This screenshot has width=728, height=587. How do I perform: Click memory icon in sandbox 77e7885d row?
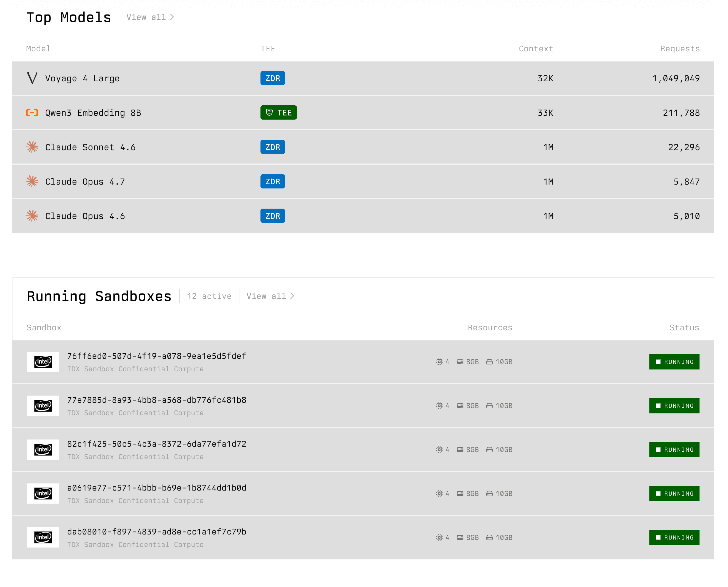click(x=460, y=406)
